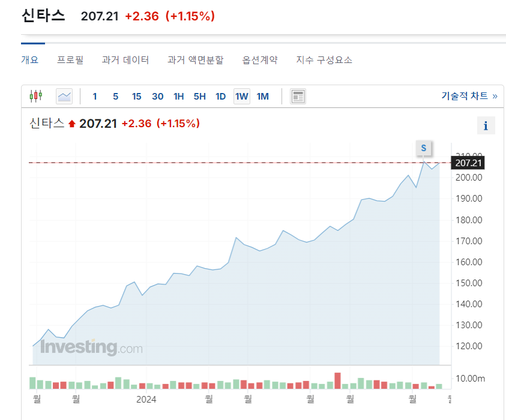Click the 207.21 current price label
This screenshot has height=420, width=506.
[x=469, y=163]
